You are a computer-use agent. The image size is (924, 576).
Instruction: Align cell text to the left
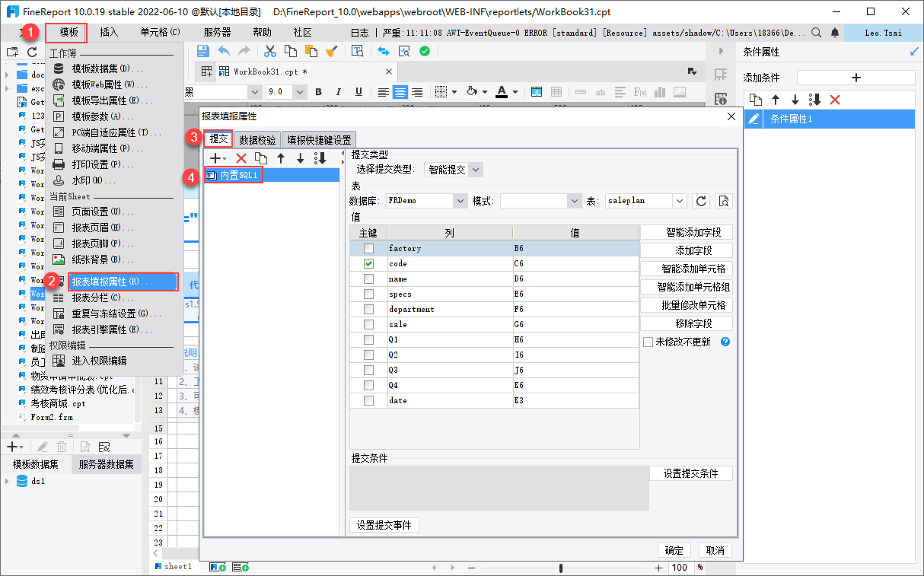(x=384, y=91)
